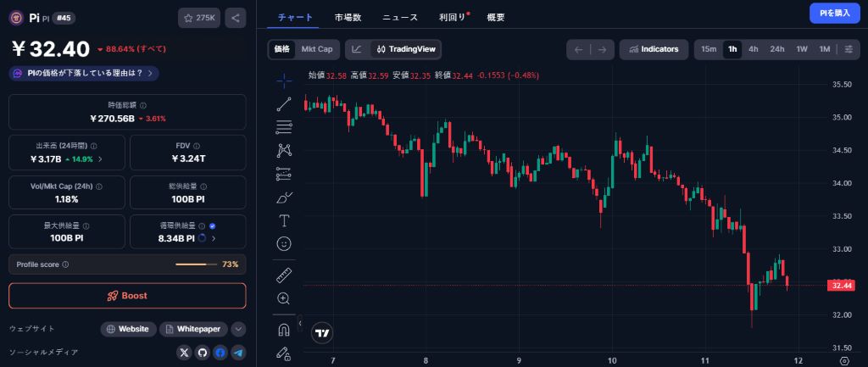Image resolution: width=868 pixels, height=367 pixels.
Task: Click the PIを購入 buy button
Action: click(x=835, y=14)
